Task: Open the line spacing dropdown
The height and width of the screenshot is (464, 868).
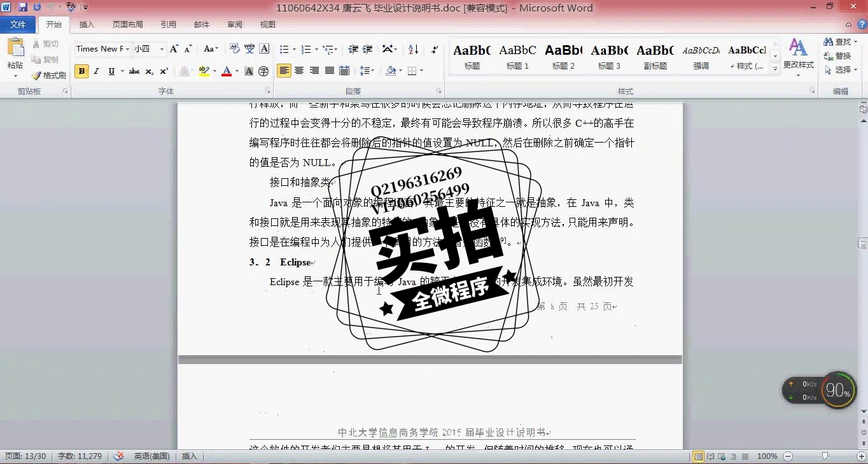Action: (367, 71)
